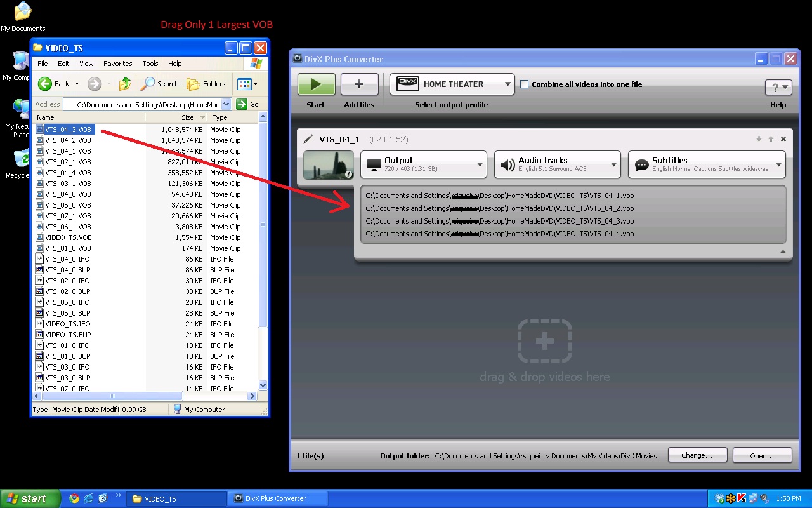Click the Open... output folder button

[762, 455]
